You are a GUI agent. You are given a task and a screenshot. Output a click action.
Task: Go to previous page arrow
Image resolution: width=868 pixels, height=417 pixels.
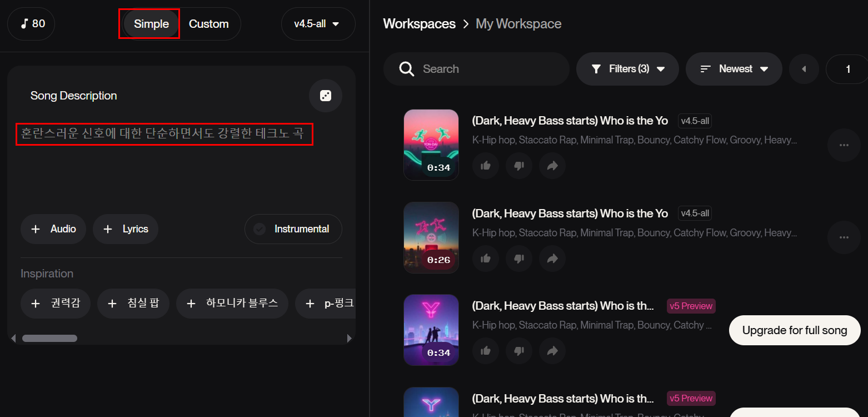pyautogui.click(x=804, y=69)
